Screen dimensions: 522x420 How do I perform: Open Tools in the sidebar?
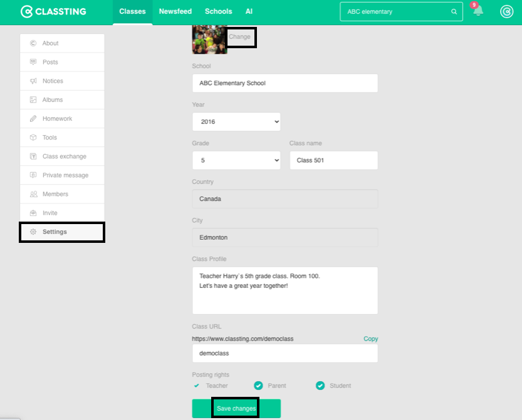coord(62,137)
